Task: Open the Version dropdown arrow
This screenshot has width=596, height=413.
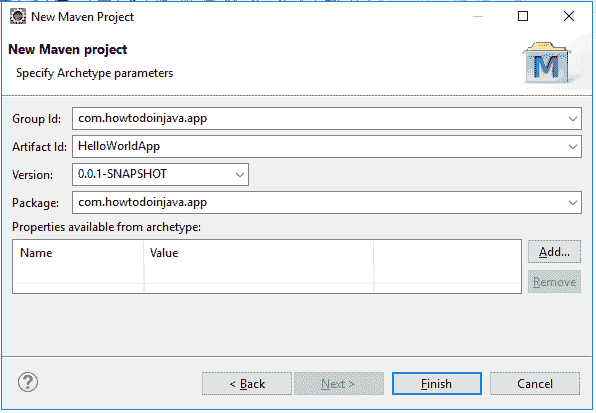Action: click(x=239, y=175)
